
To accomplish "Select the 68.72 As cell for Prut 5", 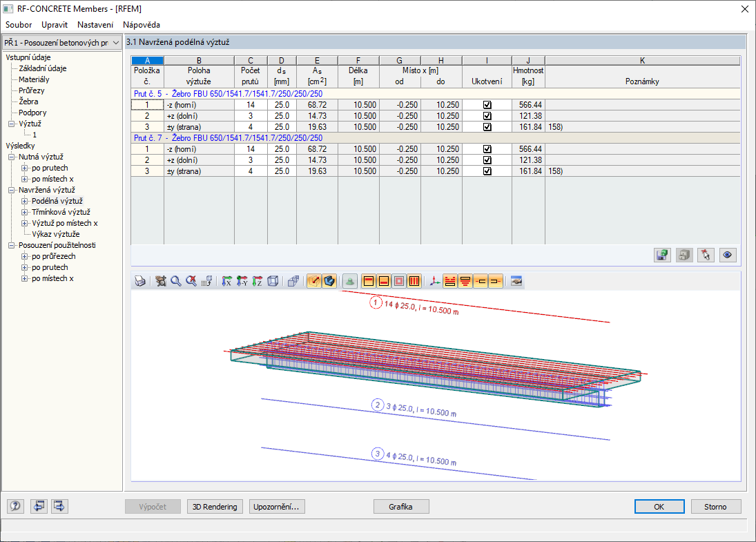I will [x=318, y=105].
